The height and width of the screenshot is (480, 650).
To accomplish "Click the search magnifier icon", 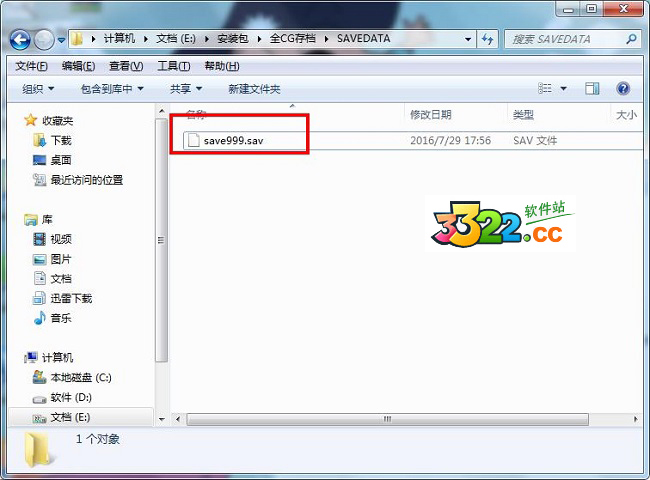I will (x=631, y=39).
